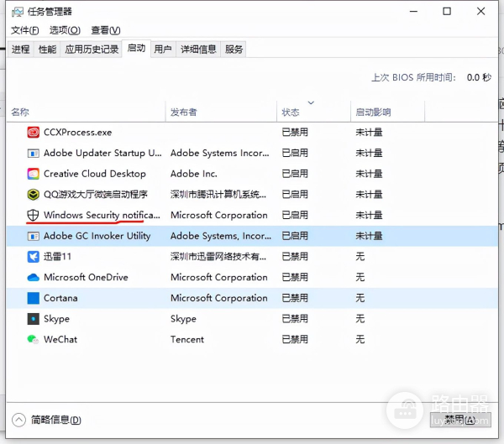Select the 迅雷11 bird icon
This screenshot has width=504, height=444.
pos(33,257)
